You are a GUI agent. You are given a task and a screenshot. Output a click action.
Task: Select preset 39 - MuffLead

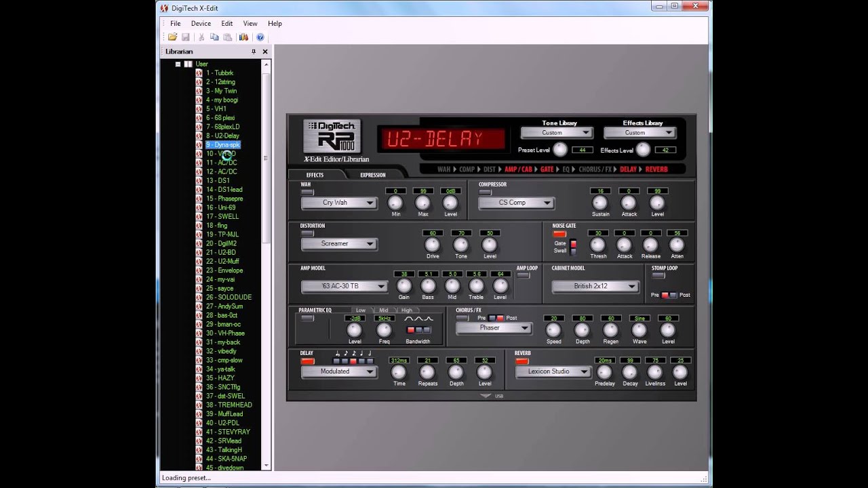click(224, 414)
